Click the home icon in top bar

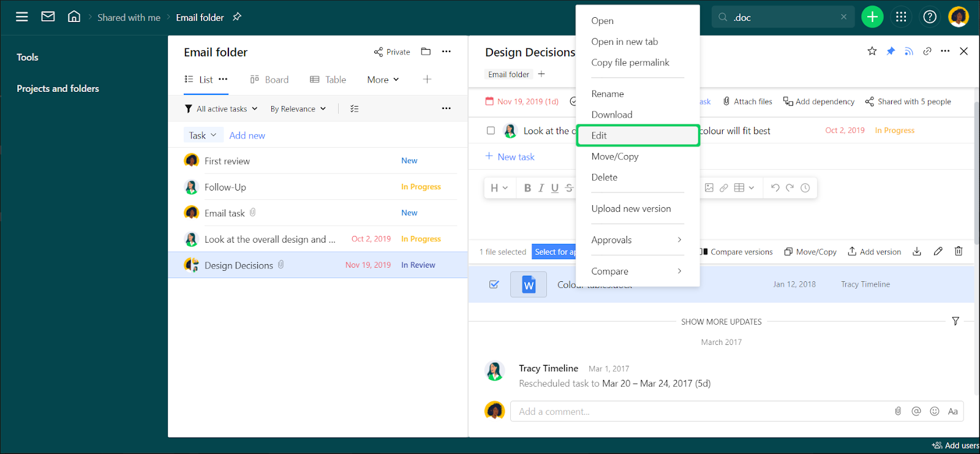coord(74,17)
